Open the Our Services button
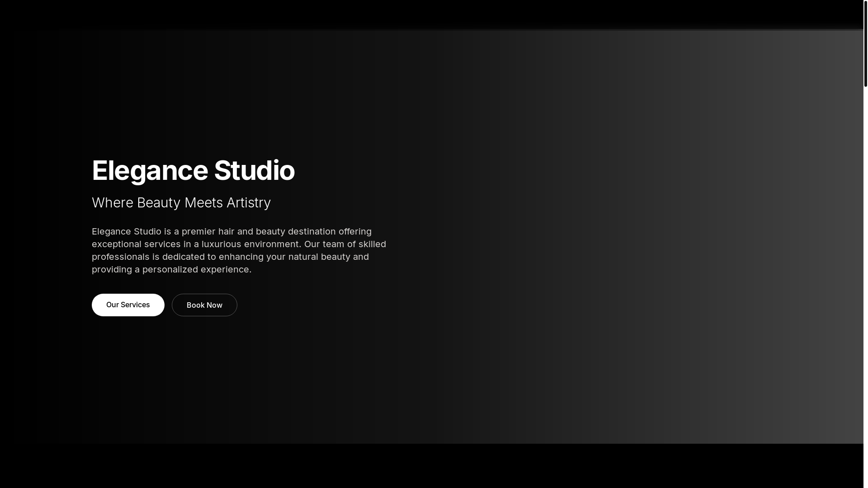868x488 pixels. pyautogui.click(x=128, y=305)
